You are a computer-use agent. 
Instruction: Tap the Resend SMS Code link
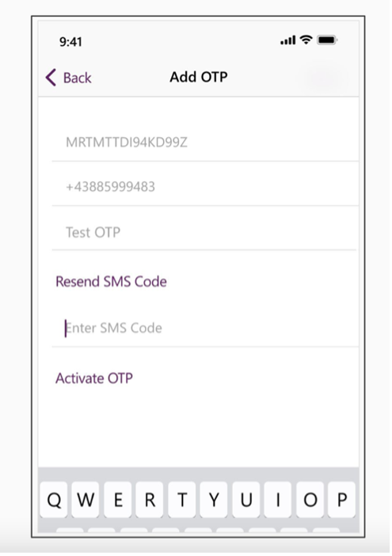point(112,281)
